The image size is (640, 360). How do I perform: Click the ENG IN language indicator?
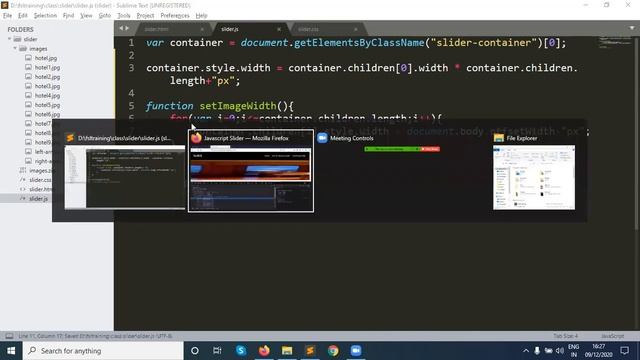point(573,351)
